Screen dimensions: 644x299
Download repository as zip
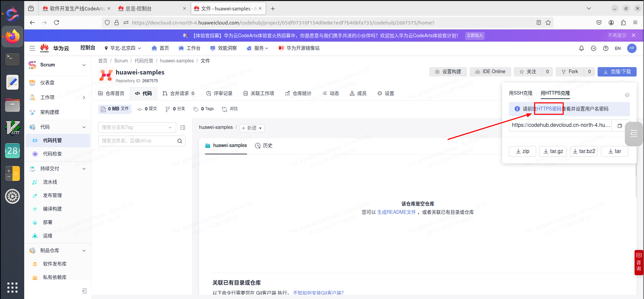tap(523, 151)
